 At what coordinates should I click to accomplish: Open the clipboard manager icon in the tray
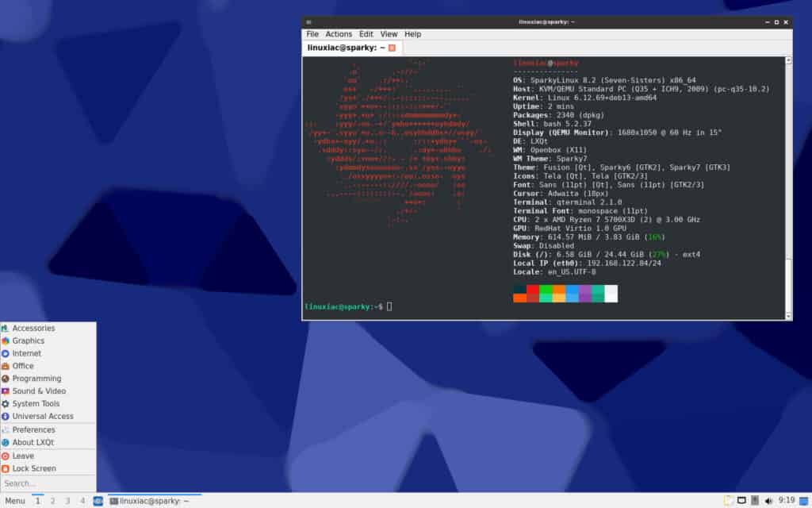(741, 500)
